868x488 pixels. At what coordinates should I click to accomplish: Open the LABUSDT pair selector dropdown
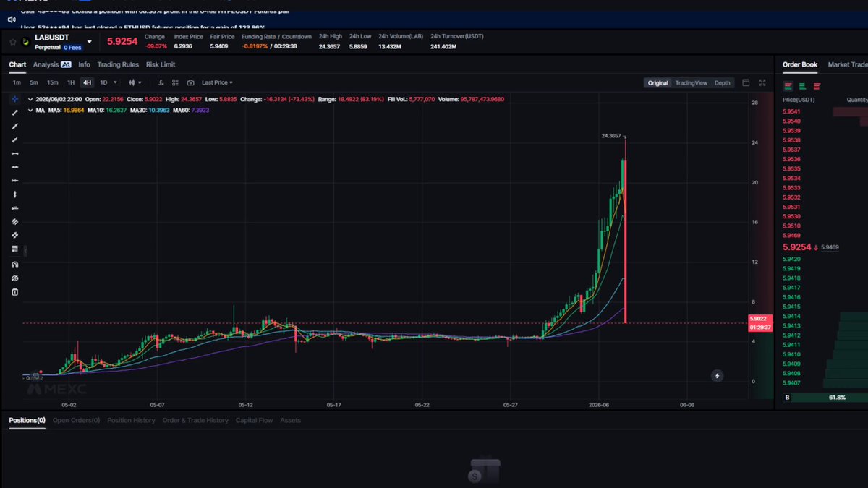pyautogui.click(x=90, y=42)
